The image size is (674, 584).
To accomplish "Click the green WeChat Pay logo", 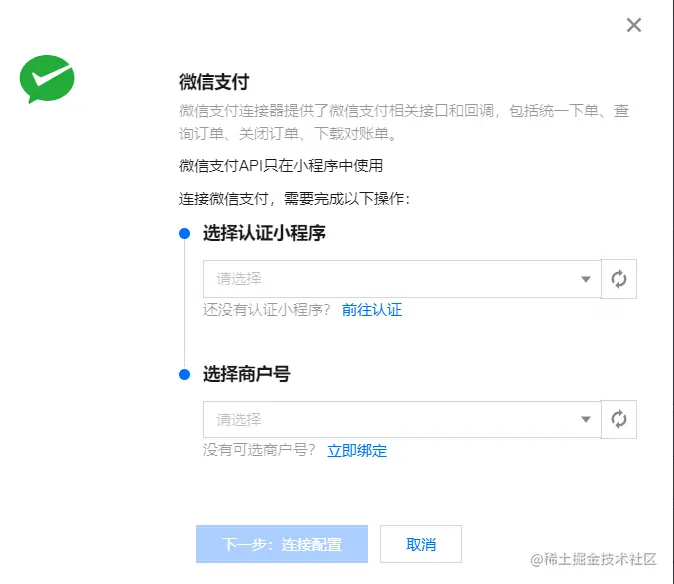I will tap(47, 80).
